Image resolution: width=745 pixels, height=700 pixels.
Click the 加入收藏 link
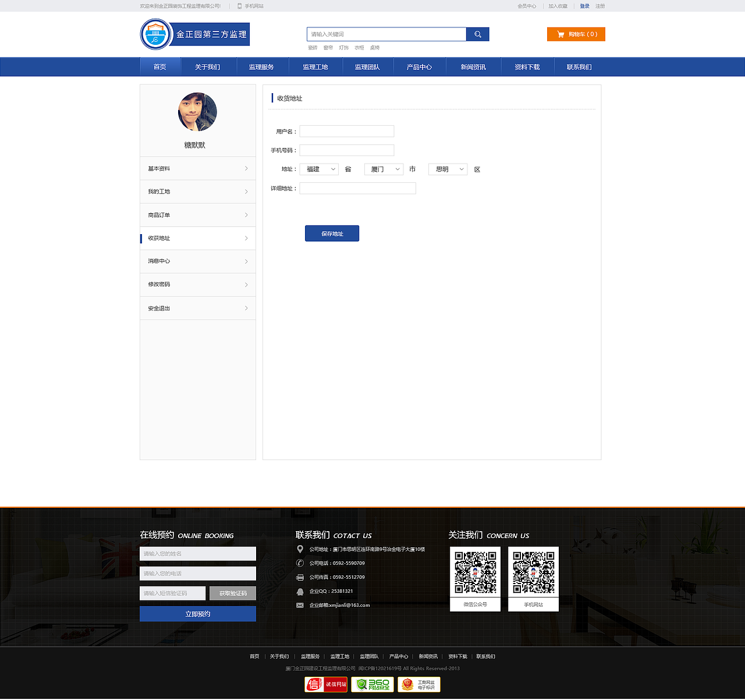click(558, 6)
